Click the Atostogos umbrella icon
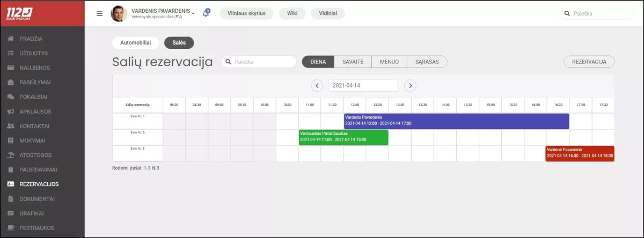The image size is (644, 238). pyautogui.click(x=11, y=155)
